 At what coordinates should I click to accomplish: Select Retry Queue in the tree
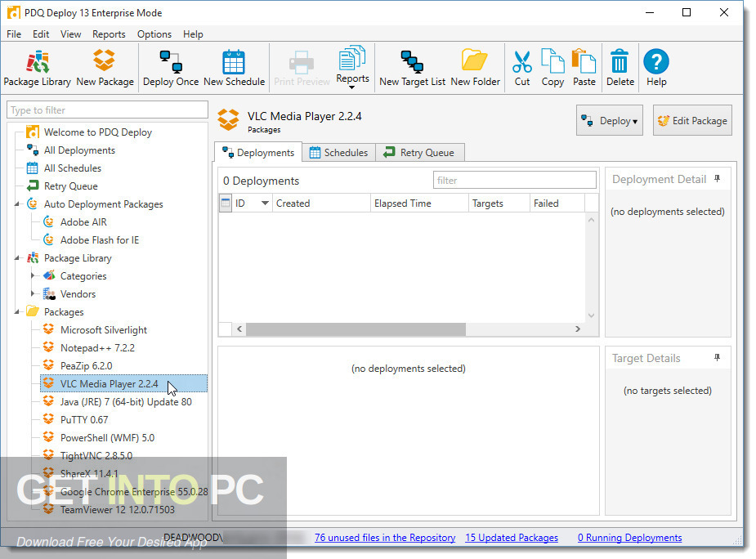click(71, 186)
